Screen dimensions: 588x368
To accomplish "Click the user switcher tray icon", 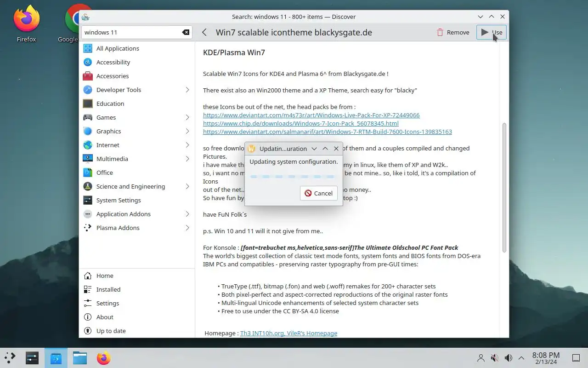I will tap(481, 358).
